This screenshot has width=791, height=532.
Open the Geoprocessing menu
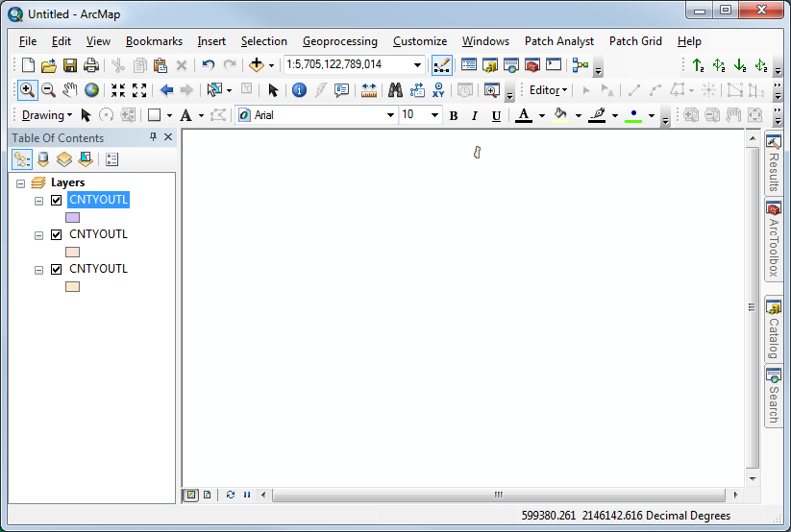pyautogui.click(x=339, y=41)
